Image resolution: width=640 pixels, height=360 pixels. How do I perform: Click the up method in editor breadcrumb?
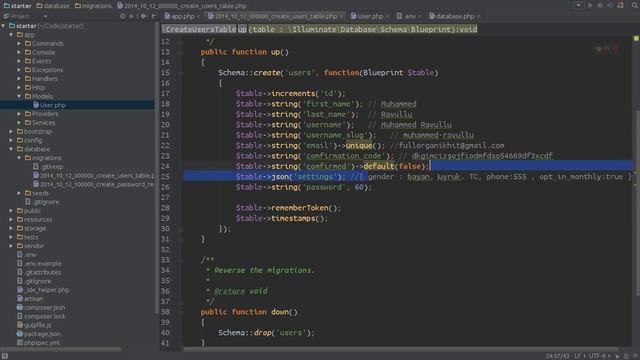point(242,29)
